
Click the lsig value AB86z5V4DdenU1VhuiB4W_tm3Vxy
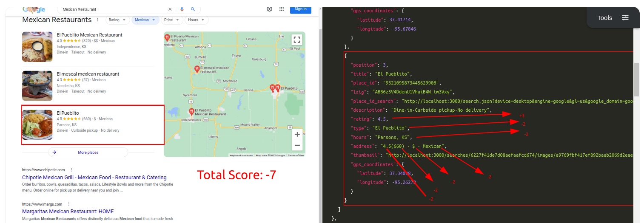(x=413, y=92)
